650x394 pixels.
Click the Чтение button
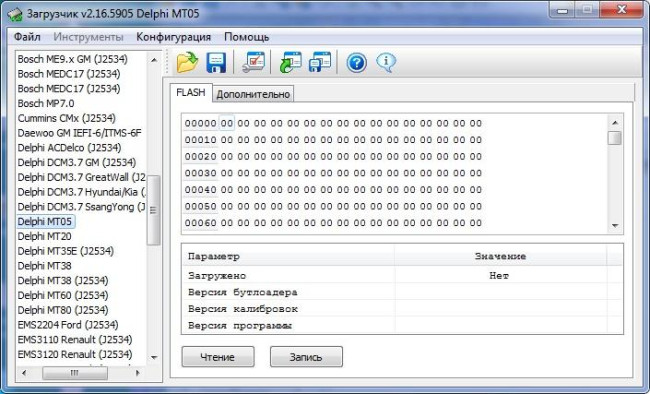218,357
